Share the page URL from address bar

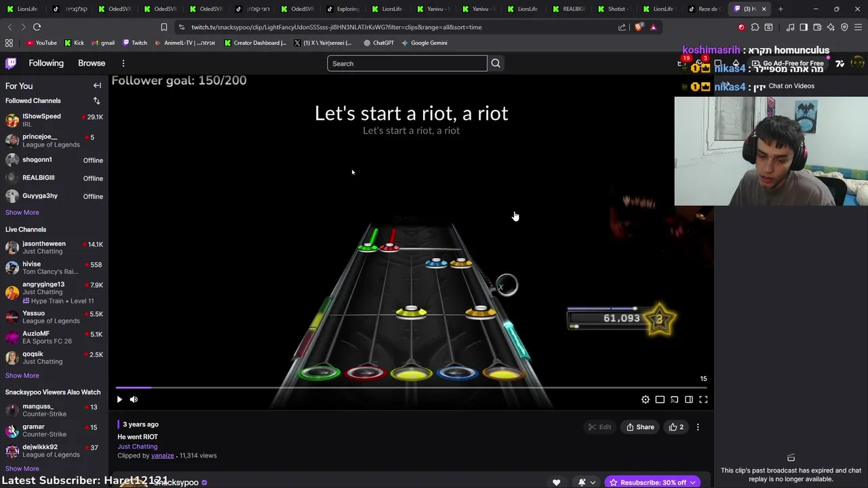[x=622, y=27]
